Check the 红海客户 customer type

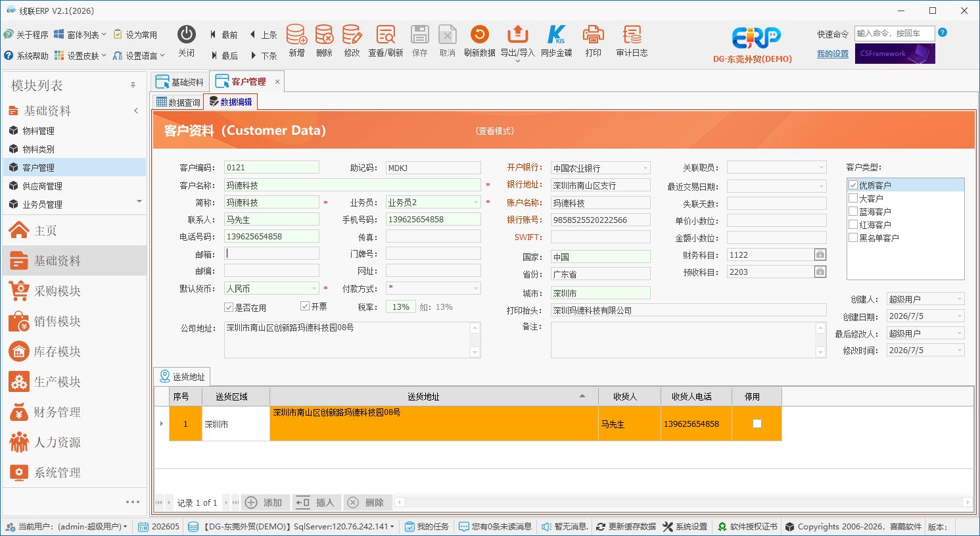click(853, 224)
